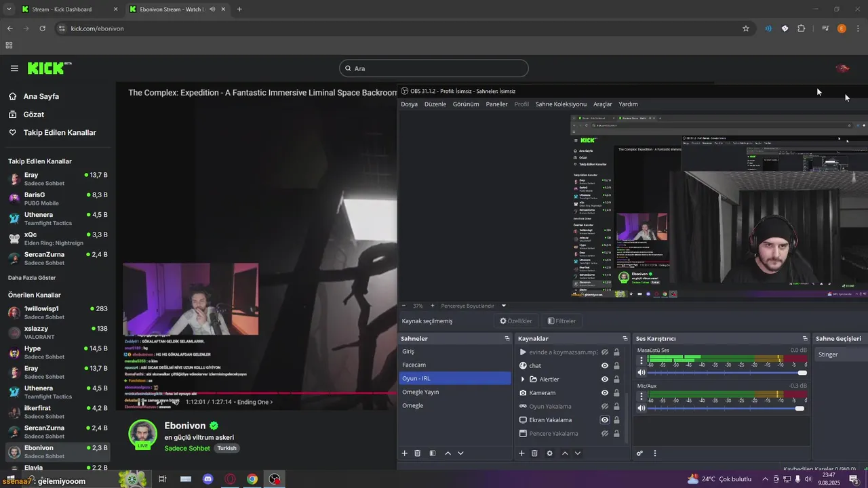Show the evinde a koymazsam media source
Viewport: 868px width, 488px height.
[x=605, y=352]
